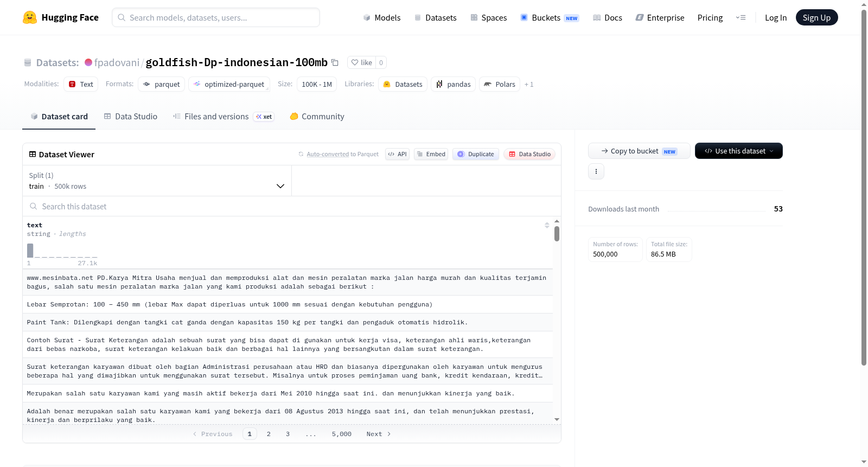Image resolution: width=868 pixels, height=467 pixels.
Task: Open Enterprise in top navigation
Action: 660,18
